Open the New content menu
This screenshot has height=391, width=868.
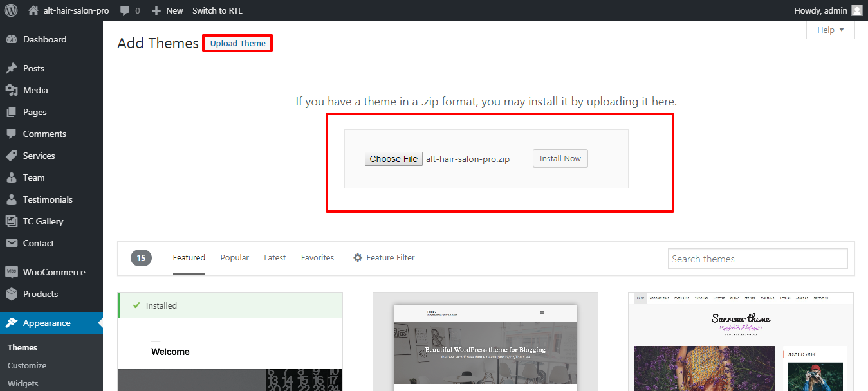tap(167, 10)
